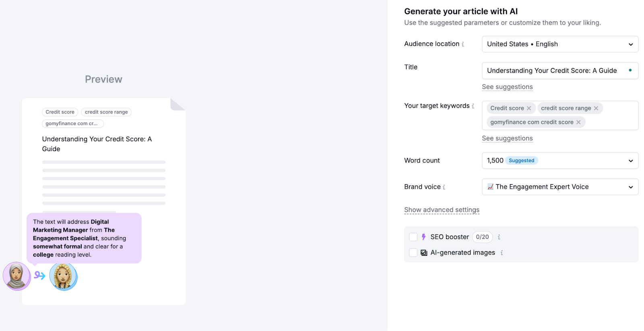Expand Show advanced settings
The width and height of the screenshot is (644, 331).
pyautogui.click(x=442, y=210)
